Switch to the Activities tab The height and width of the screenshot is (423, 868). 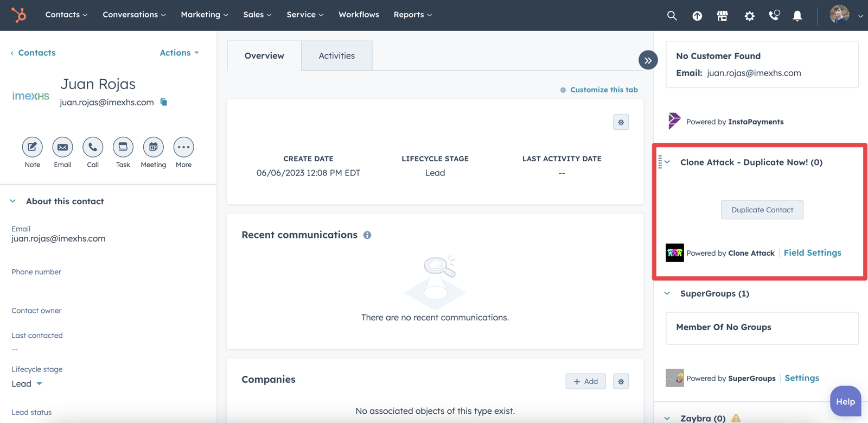pyautogui.click(x=336, y=56)
